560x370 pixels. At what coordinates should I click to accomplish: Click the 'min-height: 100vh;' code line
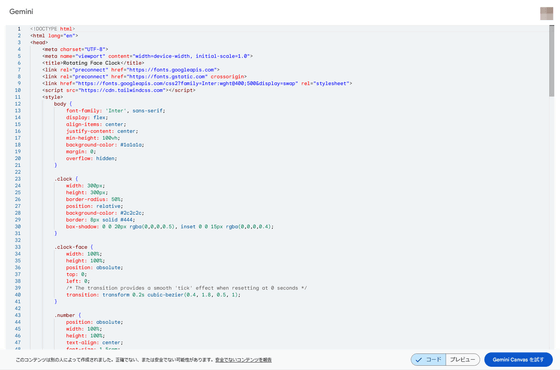coord(93,138)
